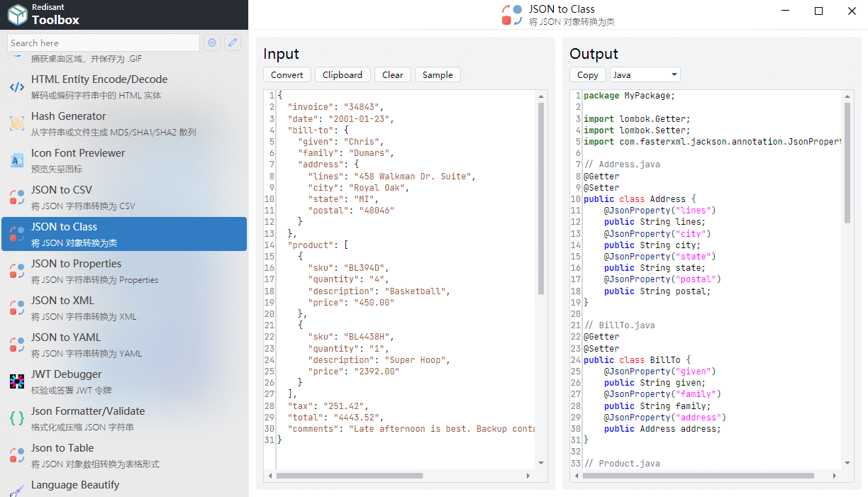Clear the input editor
Image resolution: width=868 pixels, height=497 pixels.
(x=392, y=74)
